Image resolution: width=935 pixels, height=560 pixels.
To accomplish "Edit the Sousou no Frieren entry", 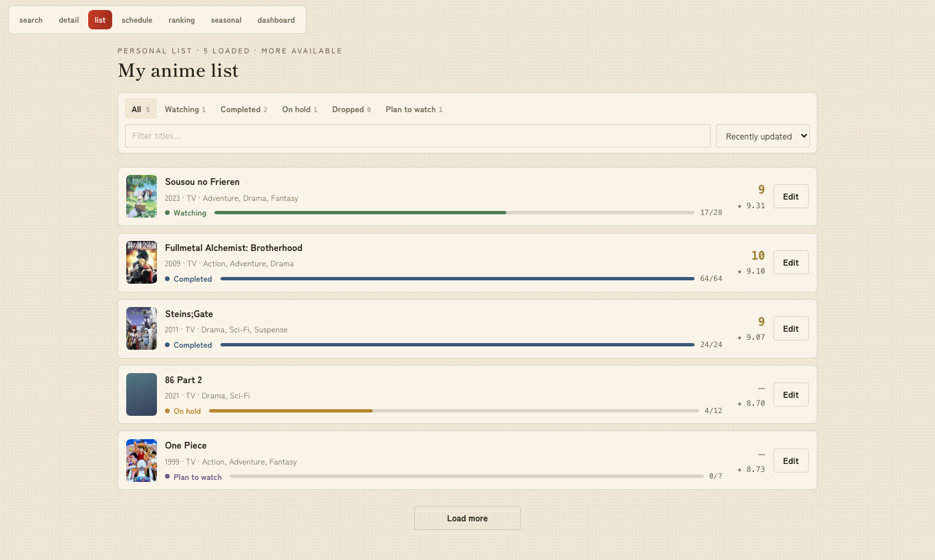I will click(x=791, y=196).
